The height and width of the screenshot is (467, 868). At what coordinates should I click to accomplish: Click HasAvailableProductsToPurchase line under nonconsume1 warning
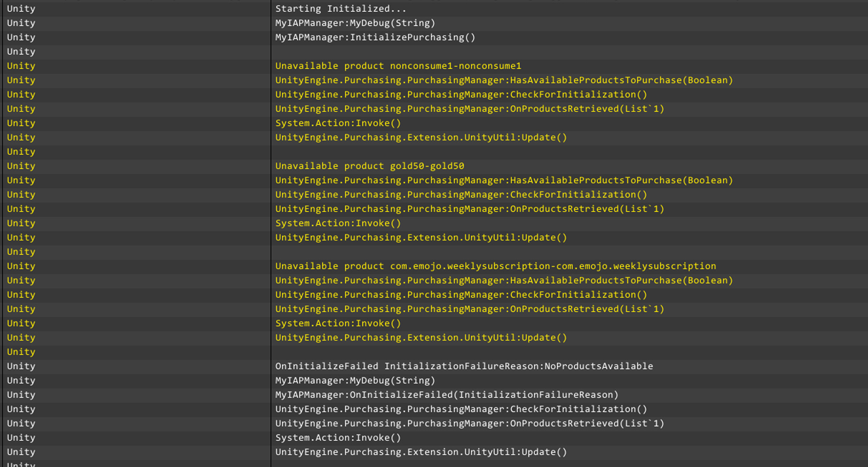coord(504,80)
